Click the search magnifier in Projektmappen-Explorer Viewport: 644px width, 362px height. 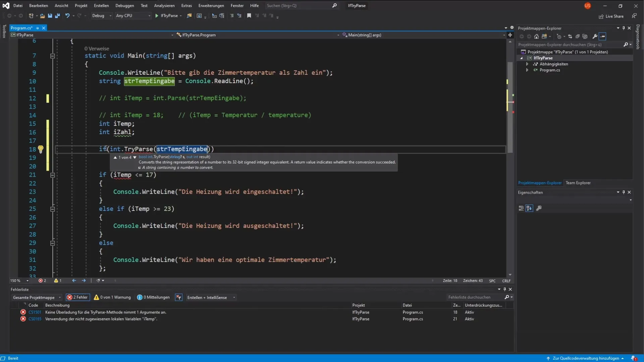pos(626,45)
